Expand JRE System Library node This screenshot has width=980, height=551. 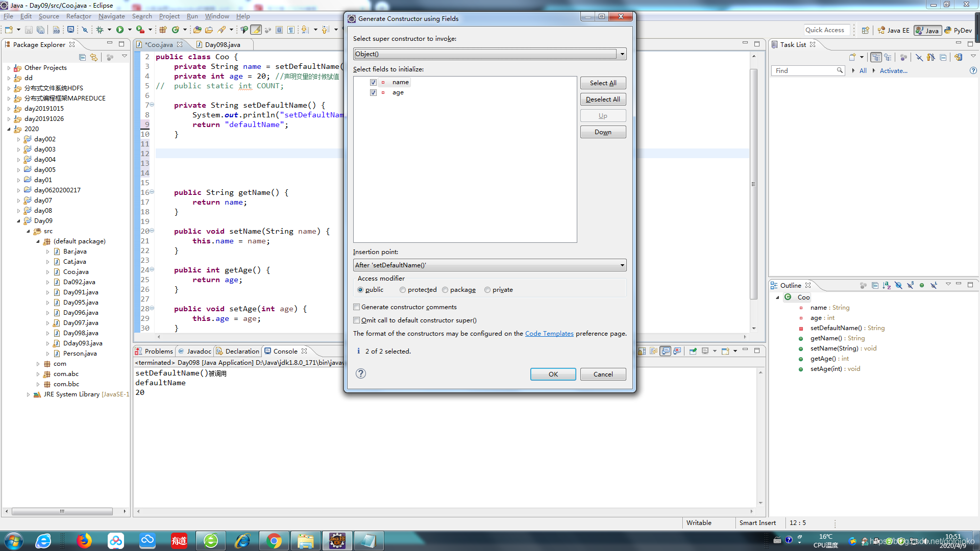29,394
